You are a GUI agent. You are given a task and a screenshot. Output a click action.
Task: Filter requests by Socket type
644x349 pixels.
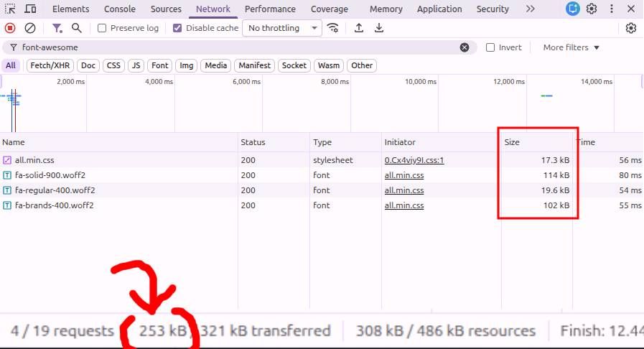tap(294, 65)
